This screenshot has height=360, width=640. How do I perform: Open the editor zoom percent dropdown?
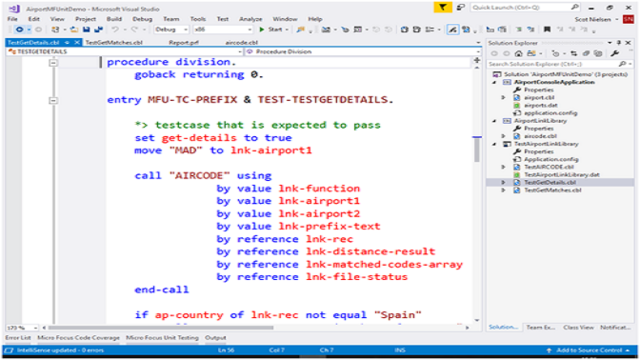coord(36,328)
